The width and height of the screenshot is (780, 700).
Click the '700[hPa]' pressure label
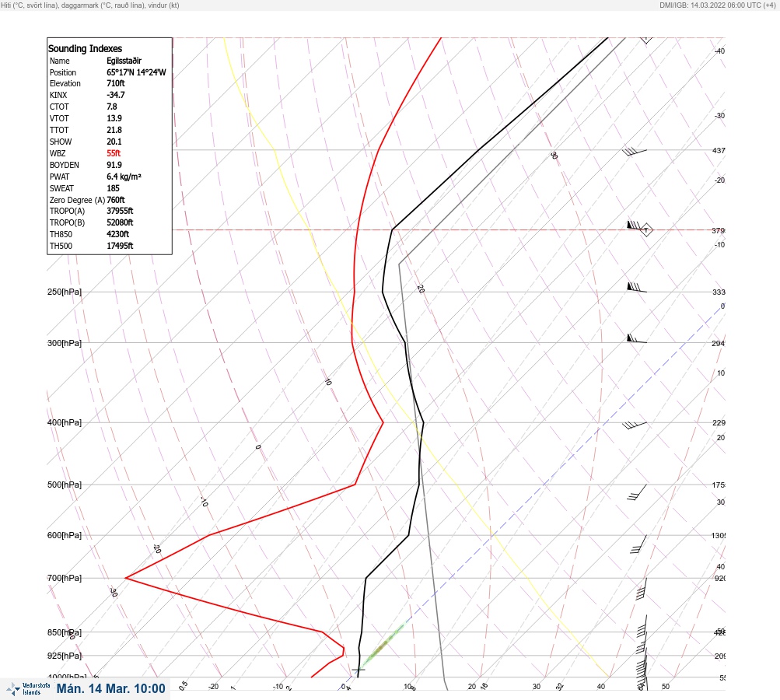click(65, 578)
